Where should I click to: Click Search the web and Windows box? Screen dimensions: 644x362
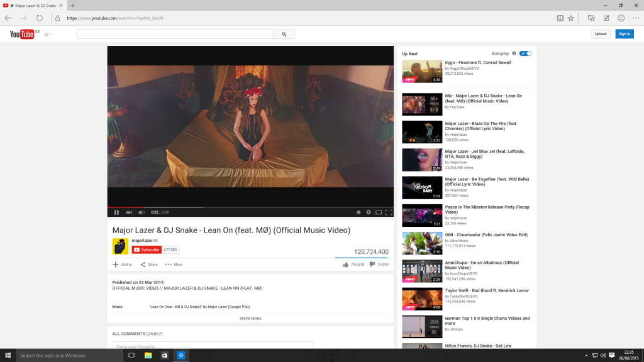pos(69,356)
